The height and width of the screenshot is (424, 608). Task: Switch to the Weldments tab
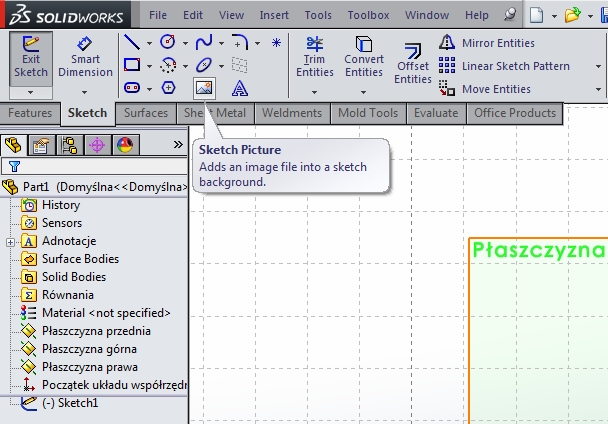tap(292, 113)
